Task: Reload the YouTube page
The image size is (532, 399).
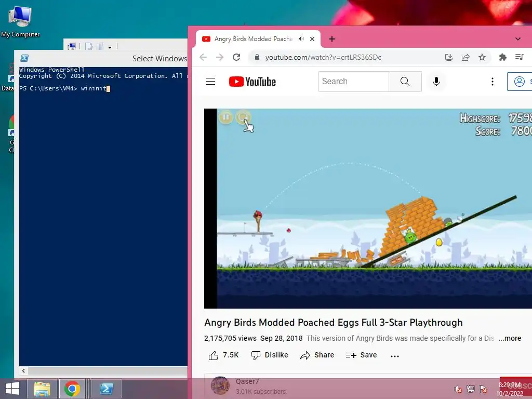Action: (236, 57)
